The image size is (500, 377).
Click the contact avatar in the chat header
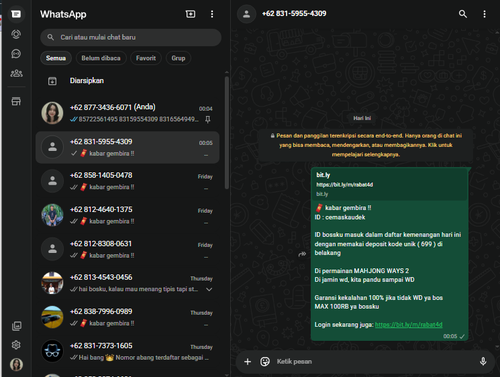[246, 14]
